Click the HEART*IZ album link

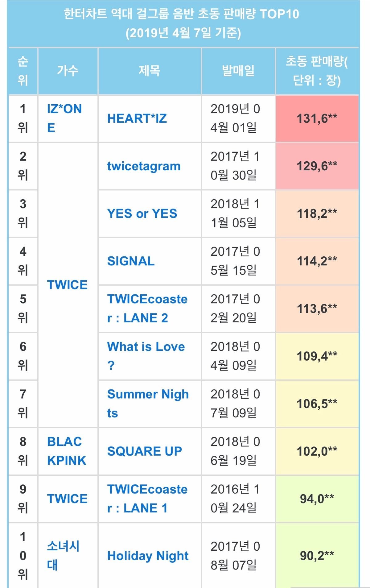tap(137, 118)
